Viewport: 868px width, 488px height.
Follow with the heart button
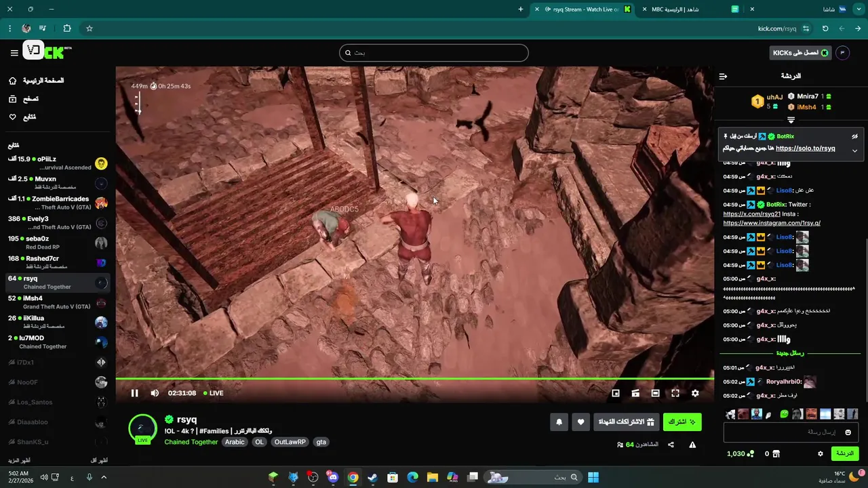click(580, 422)
